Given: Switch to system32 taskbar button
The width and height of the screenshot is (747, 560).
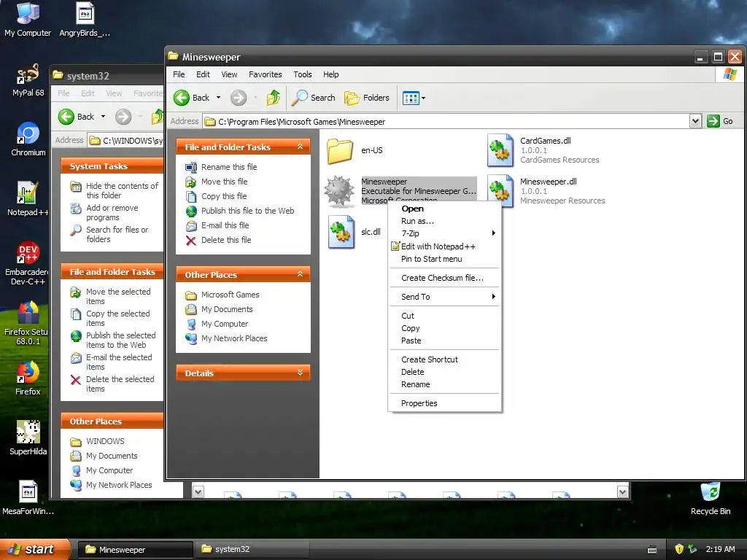Looking at the screenshot, I should [252, 549].
